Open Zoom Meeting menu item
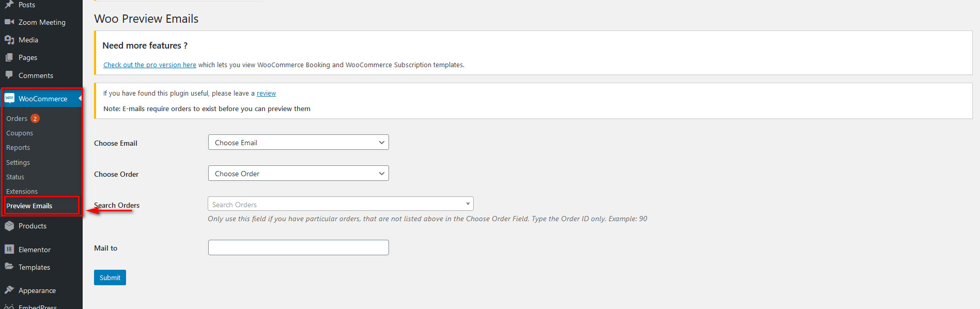Viewport: 980px width, 309px height. (x=41, y=22)
